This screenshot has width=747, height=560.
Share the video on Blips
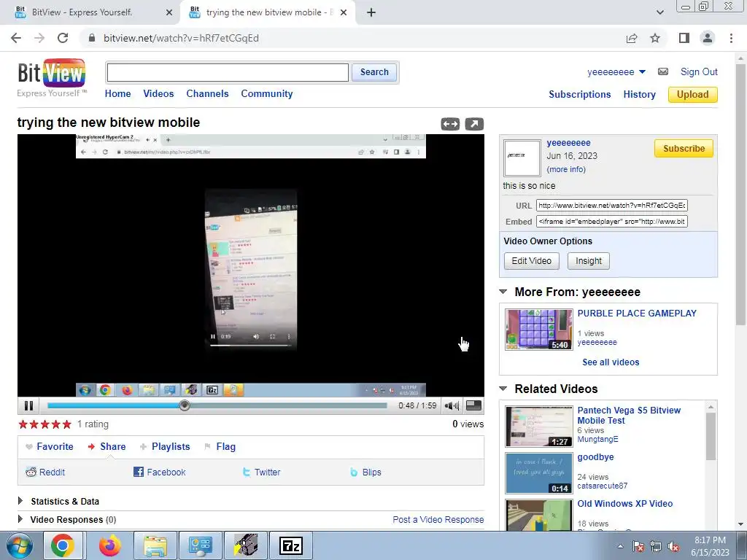click(365, 472)
